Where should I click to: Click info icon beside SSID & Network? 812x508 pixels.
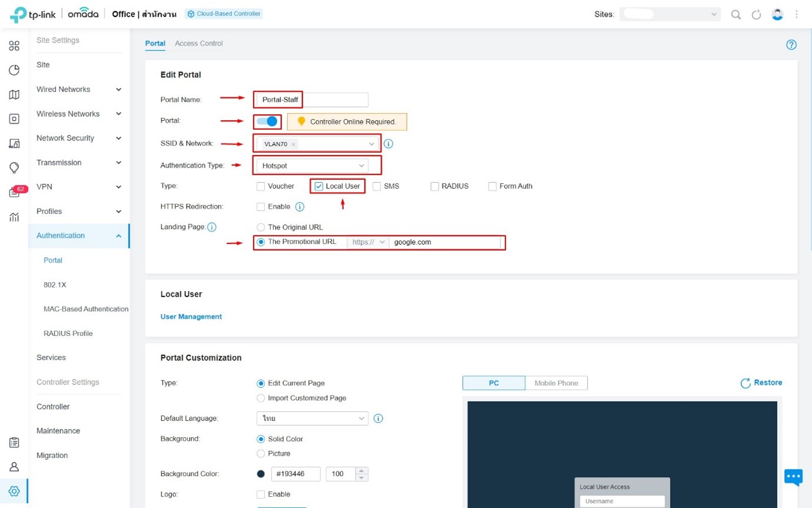(389, 143)
